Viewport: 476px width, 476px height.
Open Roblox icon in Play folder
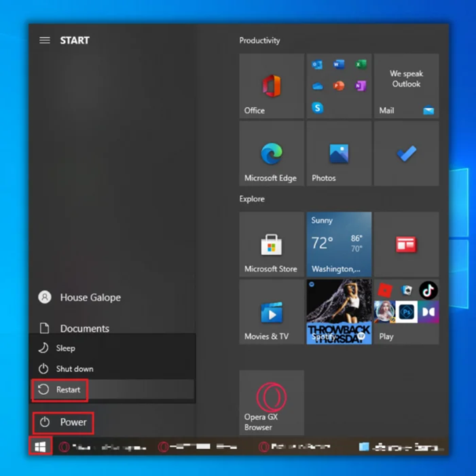(385, 291)
